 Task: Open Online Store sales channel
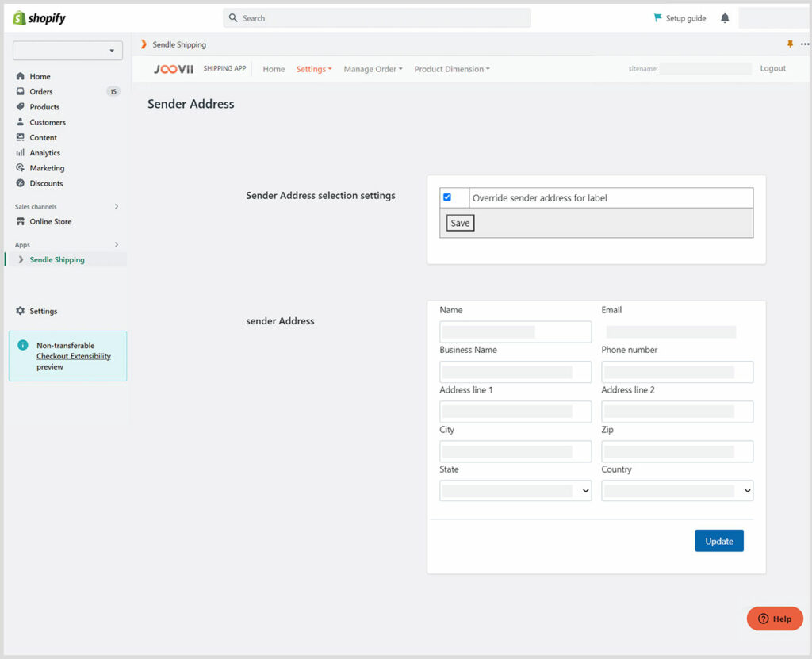(51, 221)
